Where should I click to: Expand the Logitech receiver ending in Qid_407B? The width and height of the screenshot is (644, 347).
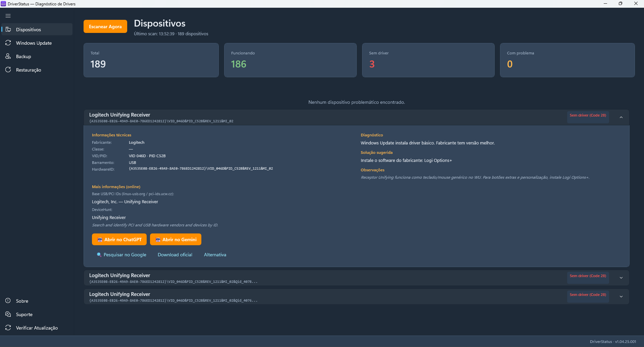621,278
